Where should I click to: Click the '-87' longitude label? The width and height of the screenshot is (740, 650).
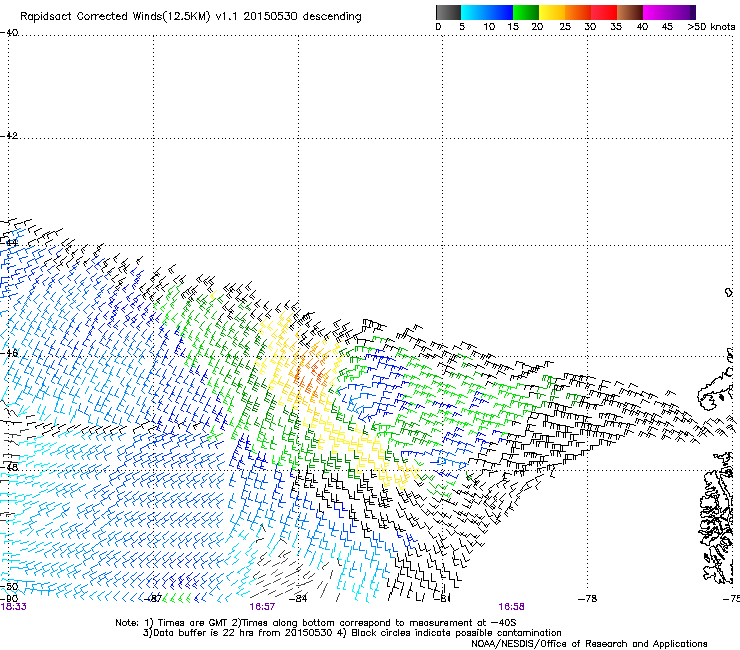pos(154,599)
